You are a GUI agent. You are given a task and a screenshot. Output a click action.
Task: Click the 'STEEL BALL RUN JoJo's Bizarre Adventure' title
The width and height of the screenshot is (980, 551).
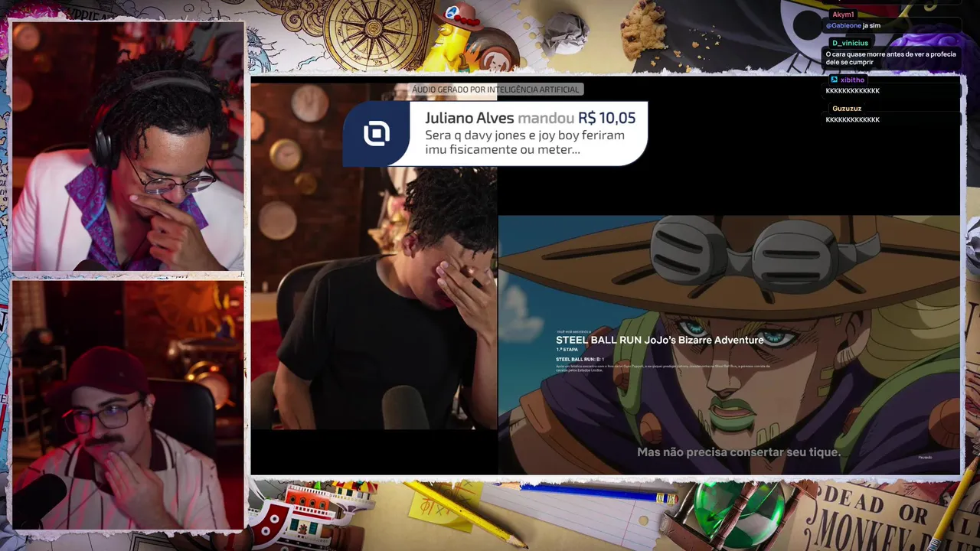coord(659,340)
